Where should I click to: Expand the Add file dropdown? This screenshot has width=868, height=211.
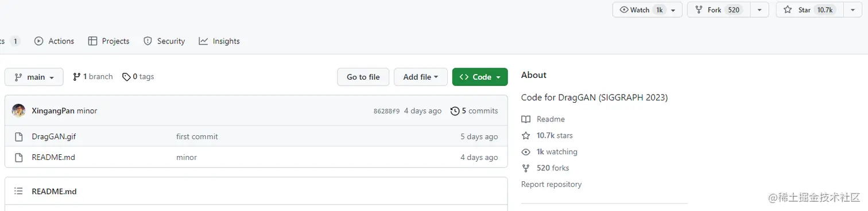point(421,77)
